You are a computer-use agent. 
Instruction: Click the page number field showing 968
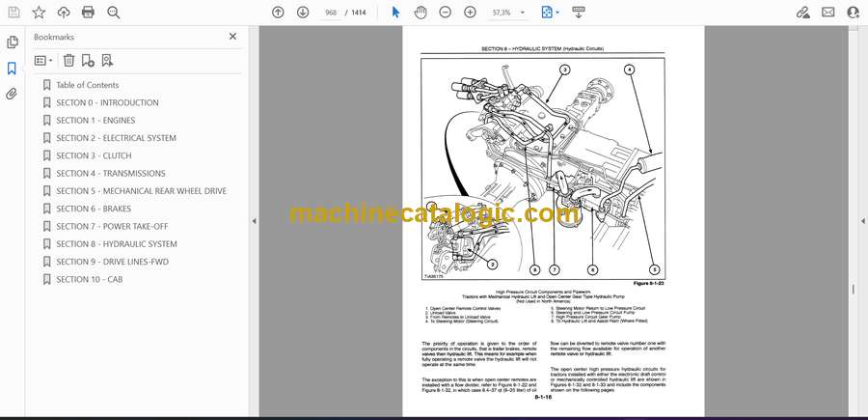pyautogui.click(x=331, y=13)
